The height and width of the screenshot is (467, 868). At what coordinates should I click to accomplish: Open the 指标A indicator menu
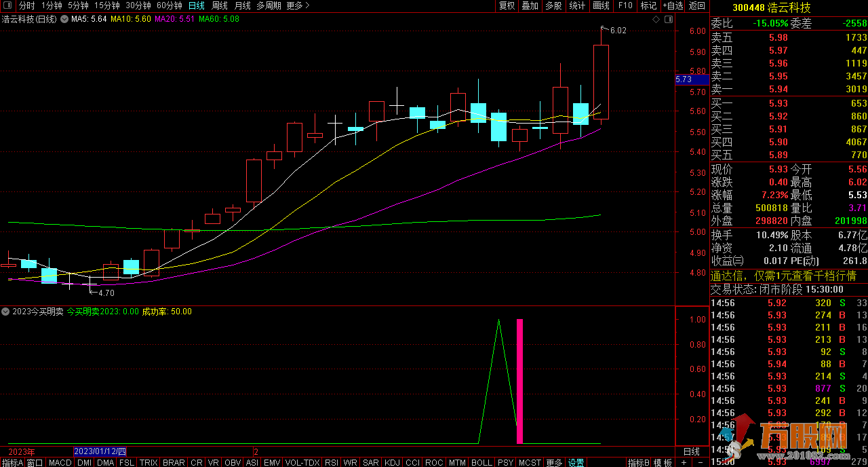click(12, 462)
